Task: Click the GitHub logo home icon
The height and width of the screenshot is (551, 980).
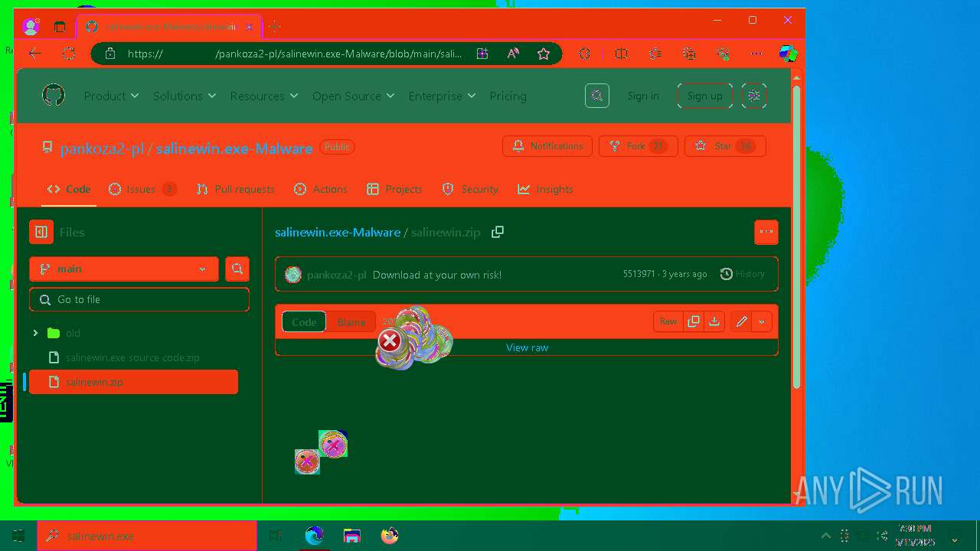Action: point(54,96)
